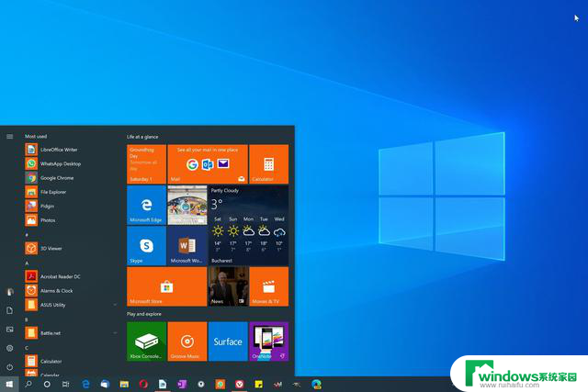Open Task View on the taskbar
588x392 pixels.
pyautogui.click(x=66, y=384)
